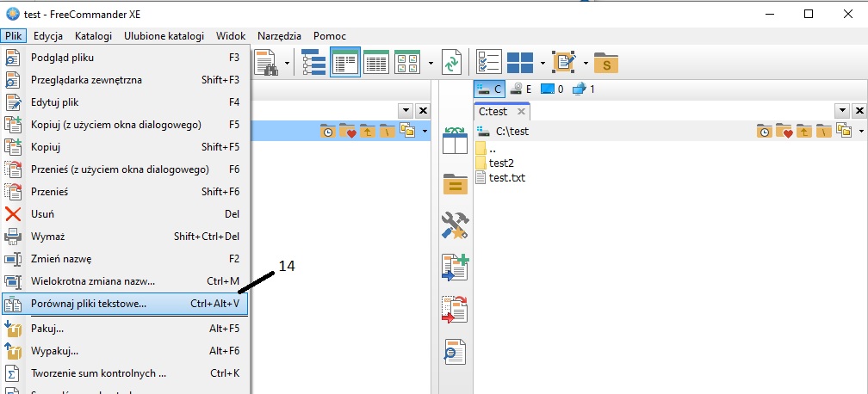Click the copy icon with green plus in the middle bar
The height and width of the screenshot is (394, 868).
click(455, 268)
